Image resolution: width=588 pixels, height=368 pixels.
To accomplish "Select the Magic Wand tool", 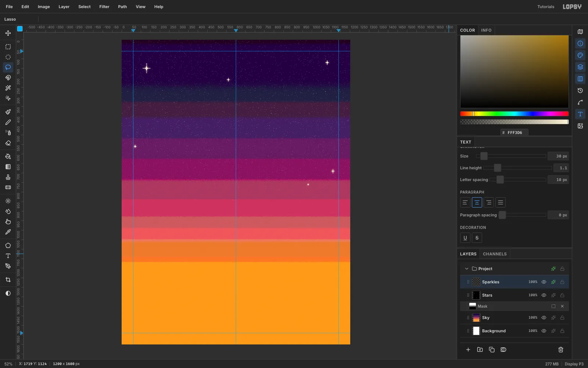I will coord(8,88).
